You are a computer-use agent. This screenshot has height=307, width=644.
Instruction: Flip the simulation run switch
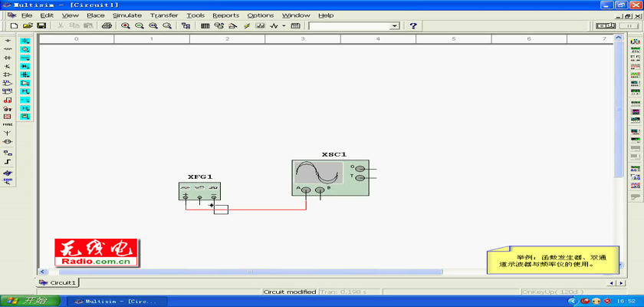pyautogui.click(x=606, y=26)
